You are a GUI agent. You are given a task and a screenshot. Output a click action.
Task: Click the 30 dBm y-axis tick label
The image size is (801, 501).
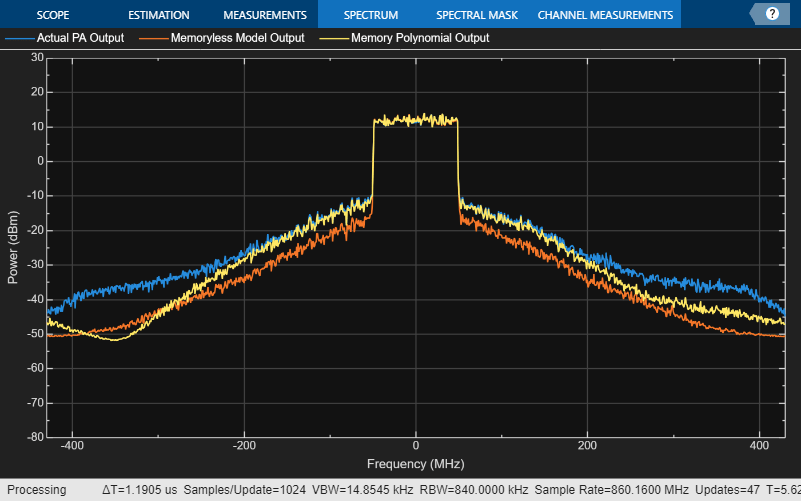(x=37, y=57)
